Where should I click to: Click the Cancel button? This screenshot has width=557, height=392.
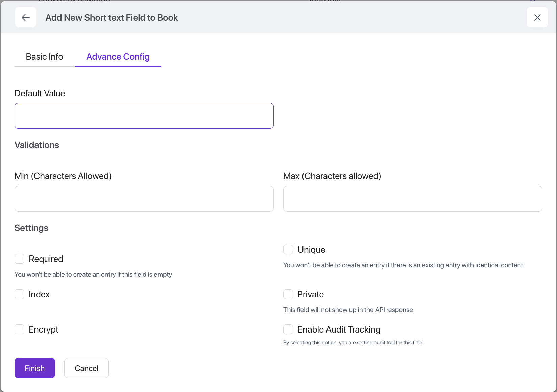87,368
